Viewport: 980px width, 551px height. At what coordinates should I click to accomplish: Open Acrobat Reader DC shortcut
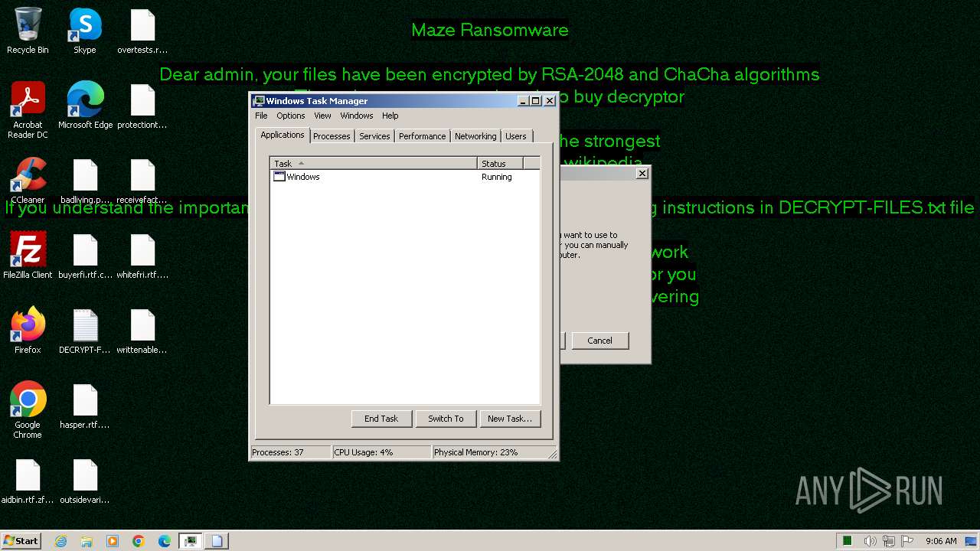28,110
